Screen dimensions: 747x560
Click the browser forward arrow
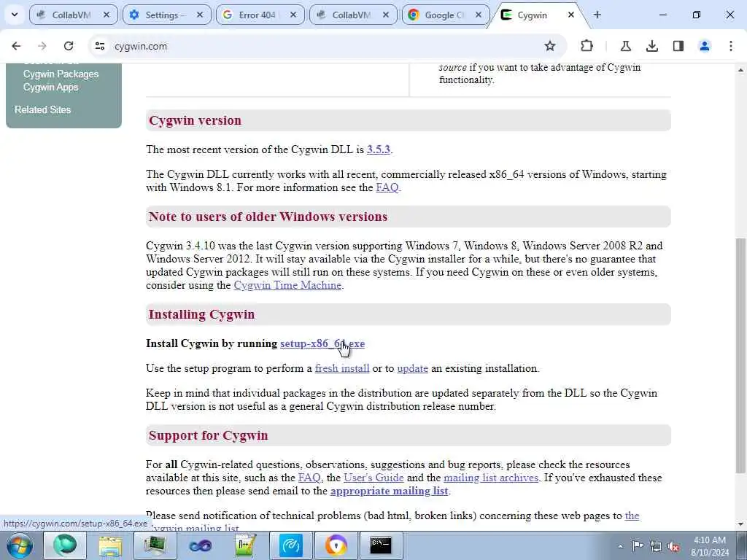[x=42, y=46]
